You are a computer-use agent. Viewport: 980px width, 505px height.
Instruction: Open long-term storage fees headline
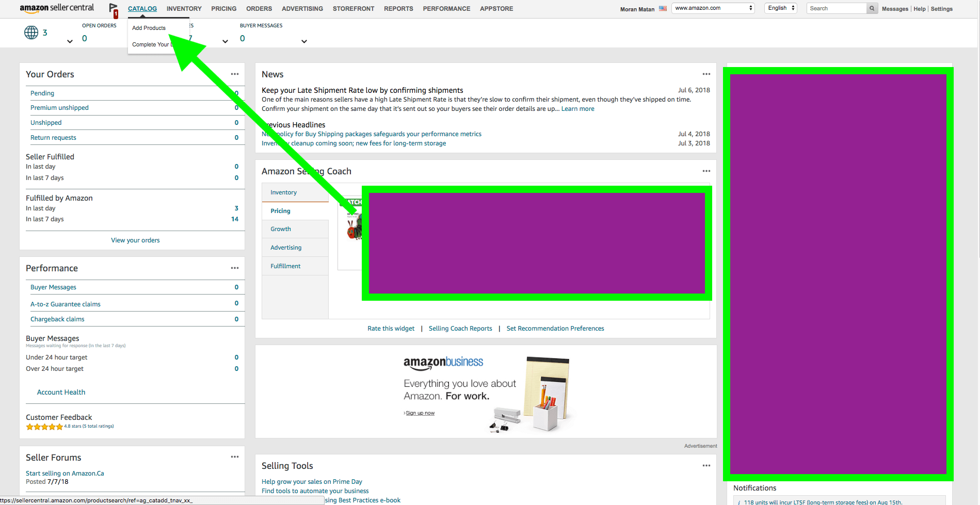[354, 143]
